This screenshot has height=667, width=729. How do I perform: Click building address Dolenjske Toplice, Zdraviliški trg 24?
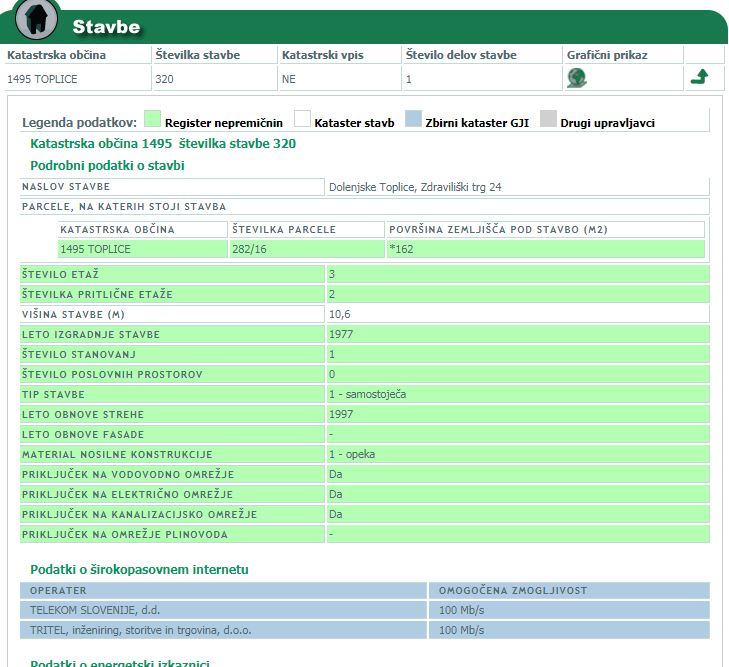[x=415, y=187]
